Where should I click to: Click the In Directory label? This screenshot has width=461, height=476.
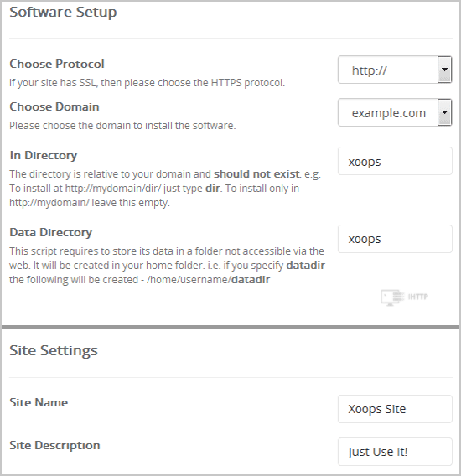tap(43, 155)
